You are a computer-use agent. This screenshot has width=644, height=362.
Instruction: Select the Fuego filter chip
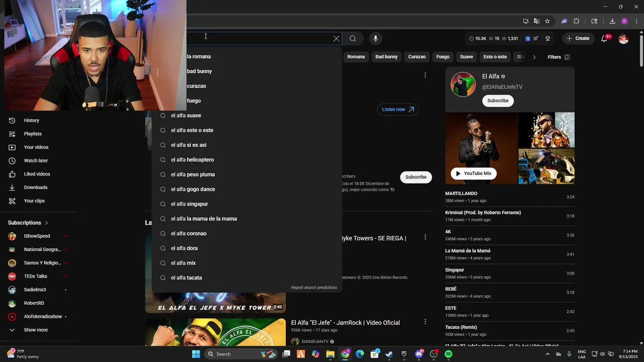click(443, 57)
